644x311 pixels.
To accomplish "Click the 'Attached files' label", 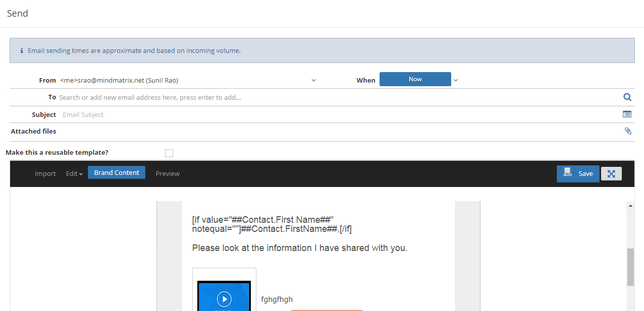I will tap(33, 131).
